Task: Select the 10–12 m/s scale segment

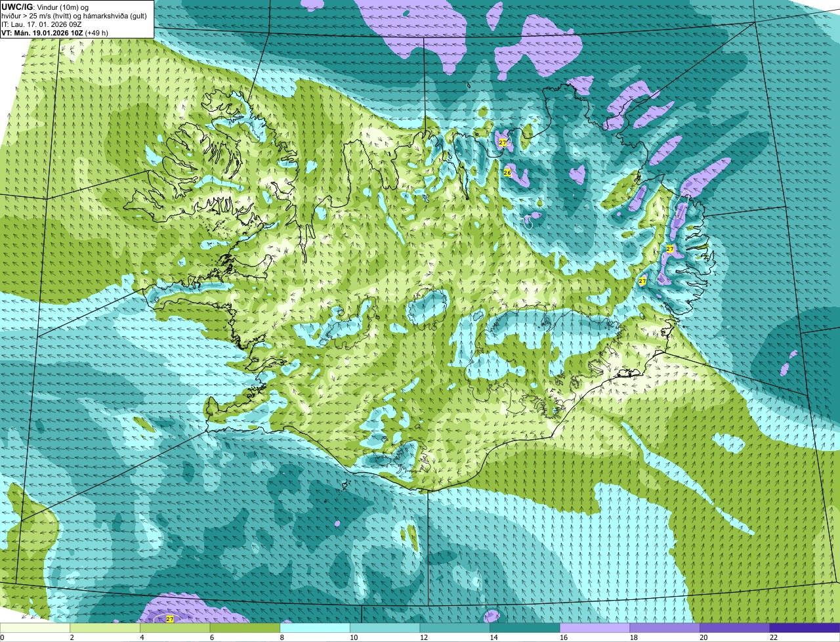Action: click(385, 628)
